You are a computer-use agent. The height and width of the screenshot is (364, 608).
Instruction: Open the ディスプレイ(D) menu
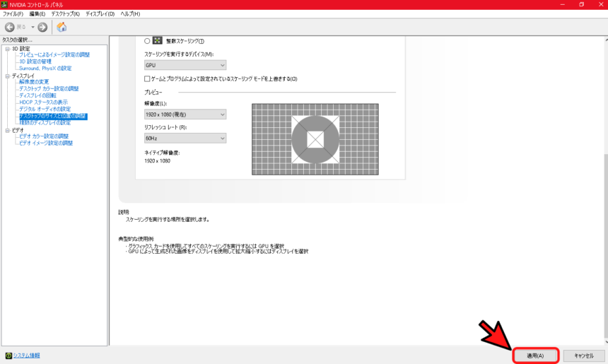click(x=100, y=13)
